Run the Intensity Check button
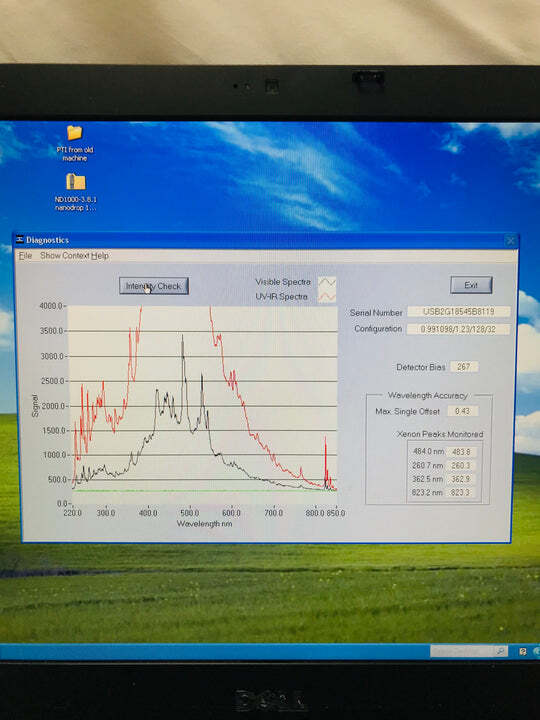The height and width of the screenshot is (720, 540). point(154,286)
